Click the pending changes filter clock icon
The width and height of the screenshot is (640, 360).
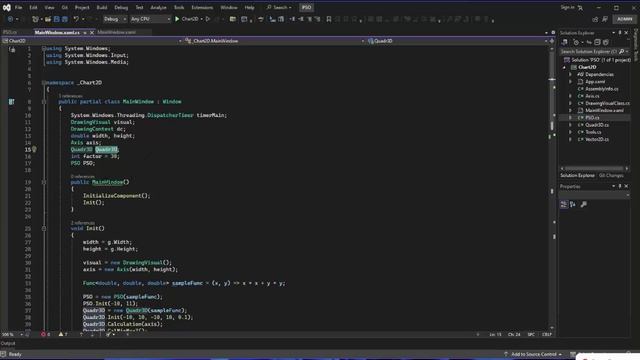point(576,42)
